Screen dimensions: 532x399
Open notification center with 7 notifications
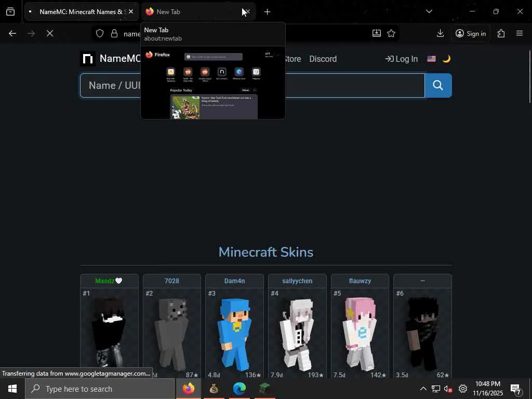tap(516, 389)
